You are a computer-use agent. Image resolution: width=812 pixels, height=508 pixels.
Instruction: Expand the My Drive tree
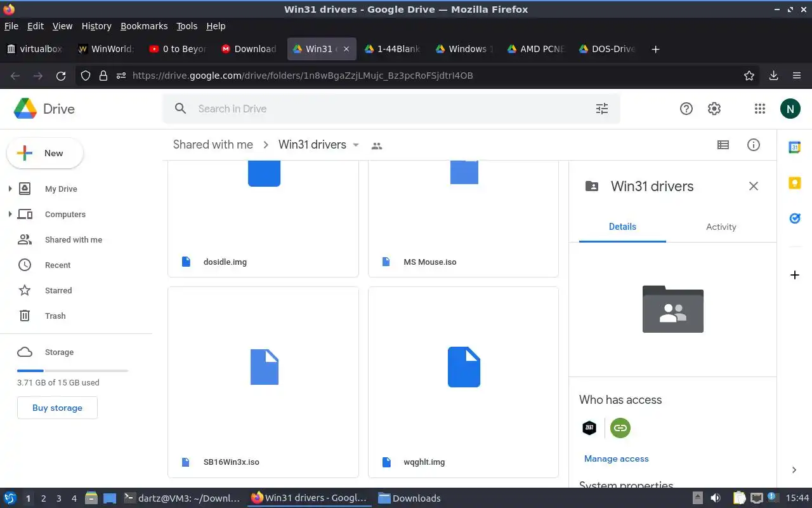coord(10,189)
